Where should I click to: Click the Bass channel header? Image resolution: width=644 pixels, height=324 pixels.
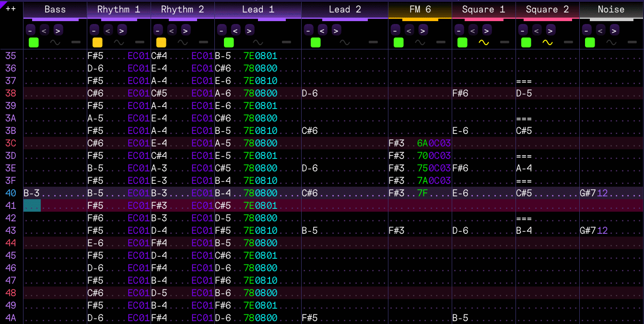pos(55,9)
